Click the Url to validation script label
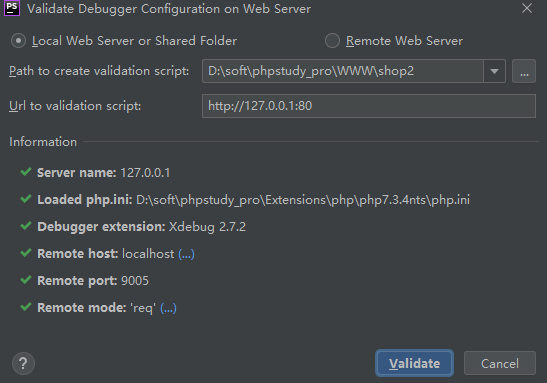 point(75,106)
